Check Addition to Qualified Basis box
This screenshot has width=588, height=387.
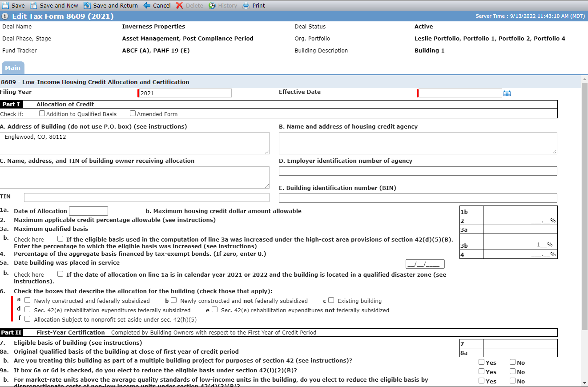(x=42, y=113)
